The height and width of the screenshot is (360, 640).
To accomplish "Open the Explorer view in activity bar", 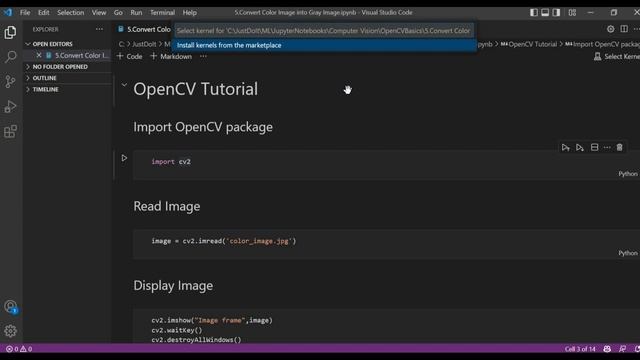I will (x=10, y=32).
